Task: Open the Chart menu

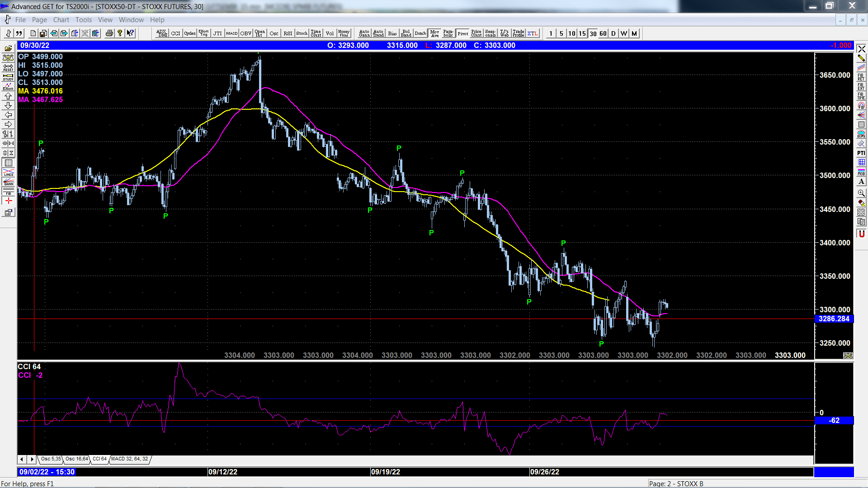Action: point(61,20)
